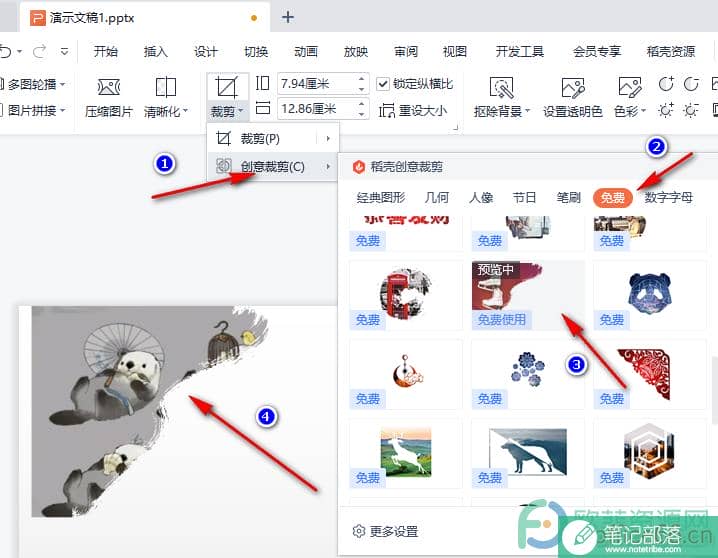This screenshot has height=558, width=718.
Task: Click the 清晰化 sharpen icon
Action: pos(165,87)
